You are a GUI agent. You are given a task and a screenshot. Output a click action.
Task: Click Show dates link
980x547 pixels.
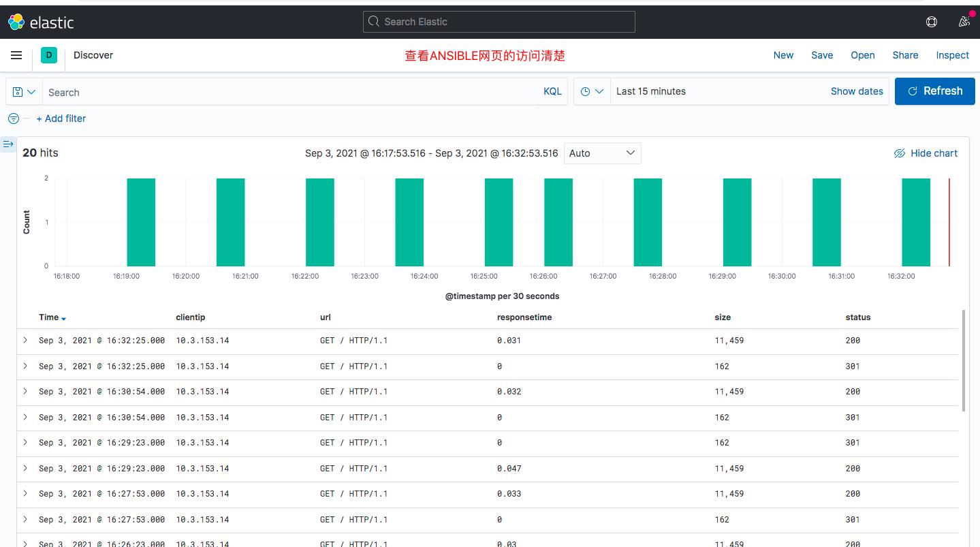(x=857, y=91)
